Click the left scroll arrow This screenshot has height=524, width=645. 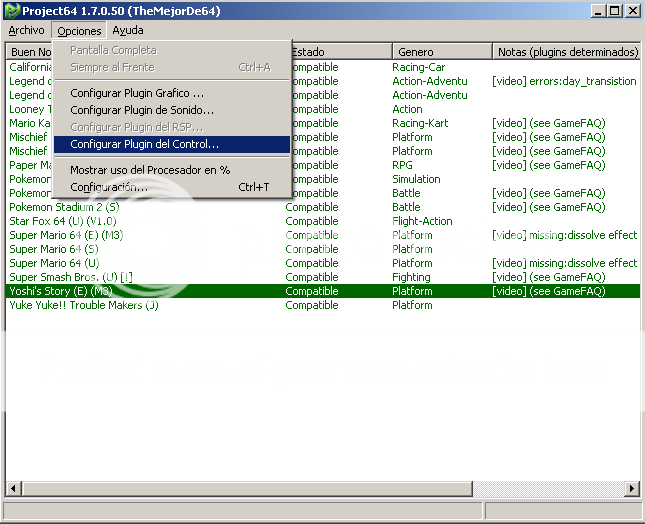[14, 489]
